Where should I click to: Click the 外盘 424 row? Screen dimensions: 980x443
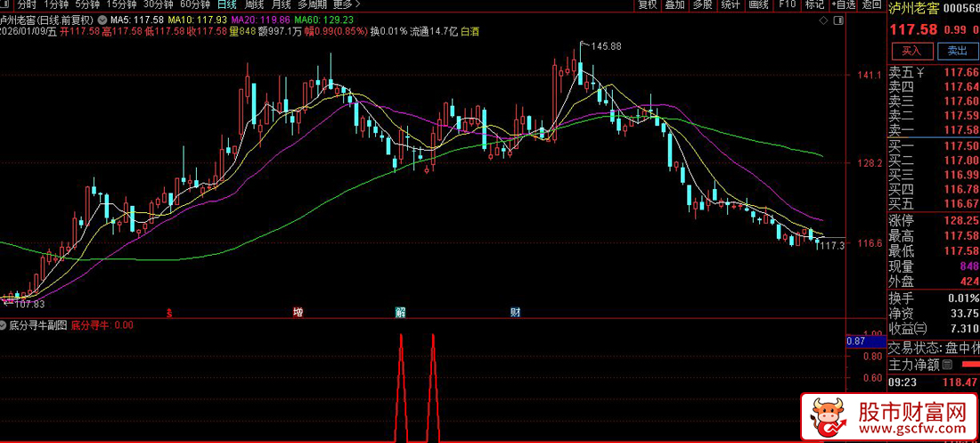(x=934, y=282)
